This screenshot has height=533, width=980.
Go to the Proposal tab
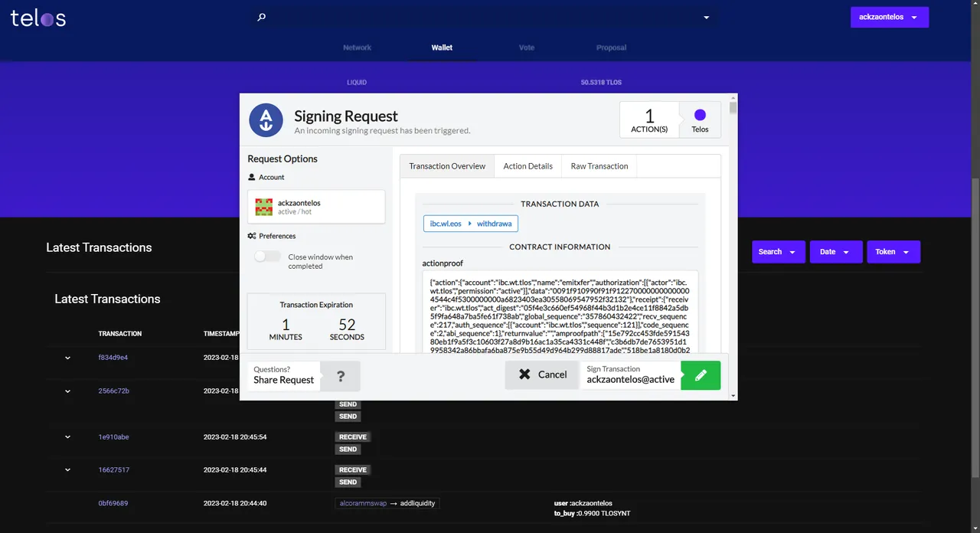611,47
